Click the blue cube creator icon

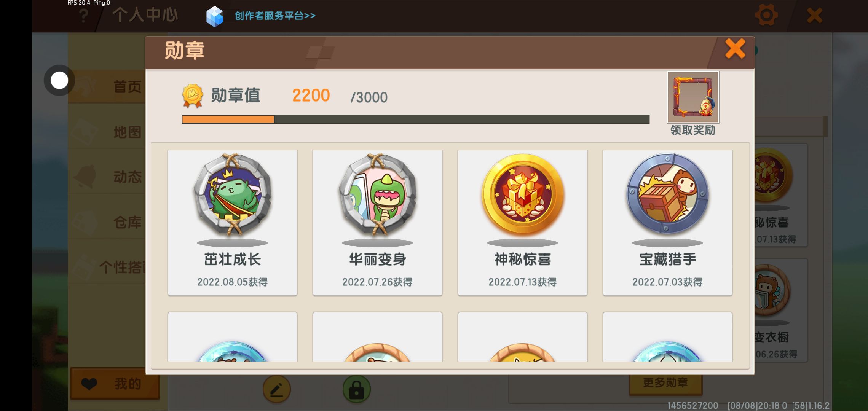215,16
